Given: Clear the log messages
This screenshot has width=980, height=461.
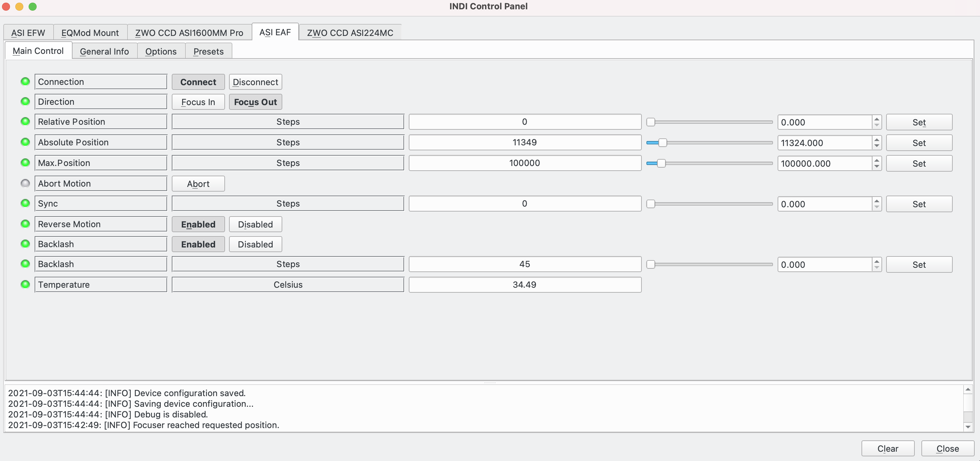Looking at the screenshot, I should tap(888, 448).
